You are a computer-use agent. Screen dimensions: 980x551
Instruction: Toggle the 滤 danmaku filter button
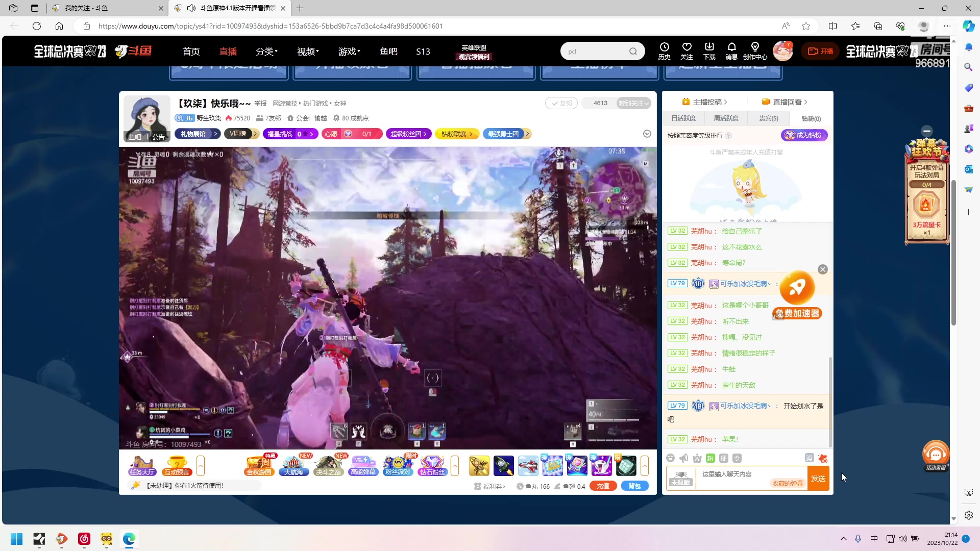(x=809, y=458)
